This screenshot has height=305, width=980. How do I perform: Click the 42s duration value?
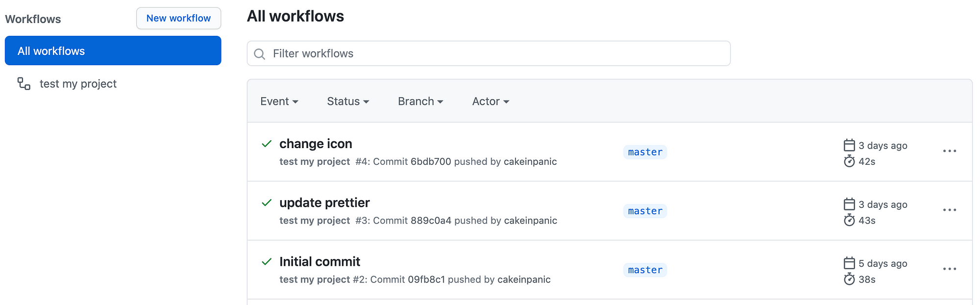coord(867,161)
